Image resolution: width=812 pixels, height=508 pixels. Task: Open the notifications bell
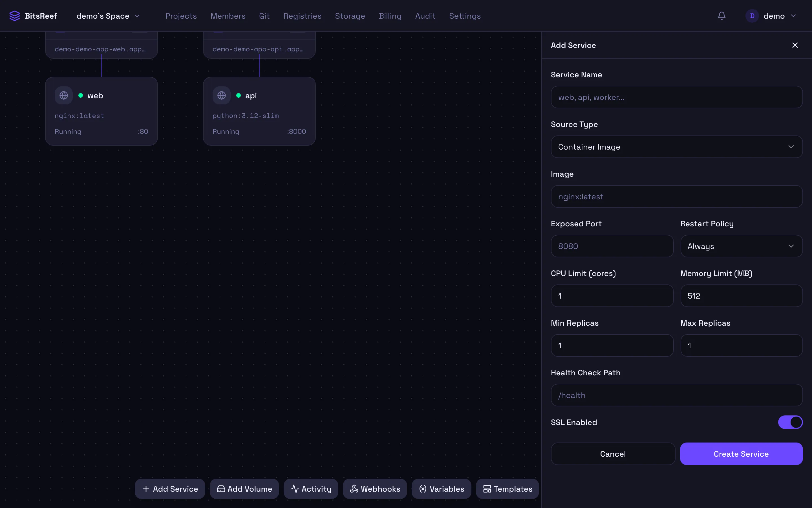point(721,16)
